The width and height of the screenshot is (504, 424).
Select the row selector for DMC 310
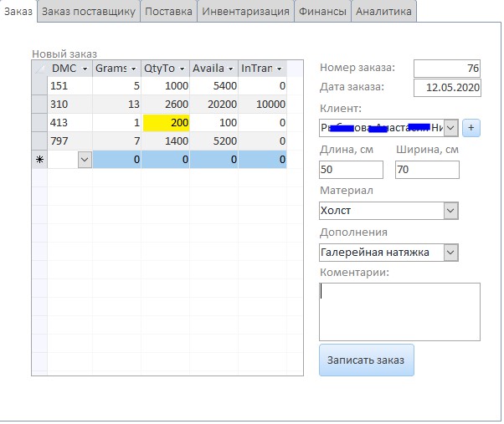39,104
